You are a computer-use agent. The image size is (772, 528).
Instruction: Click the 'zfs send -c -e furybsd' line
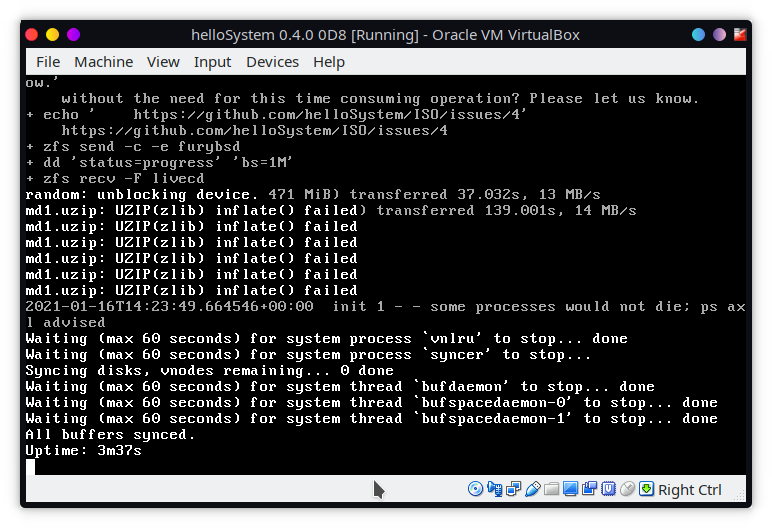133,146
